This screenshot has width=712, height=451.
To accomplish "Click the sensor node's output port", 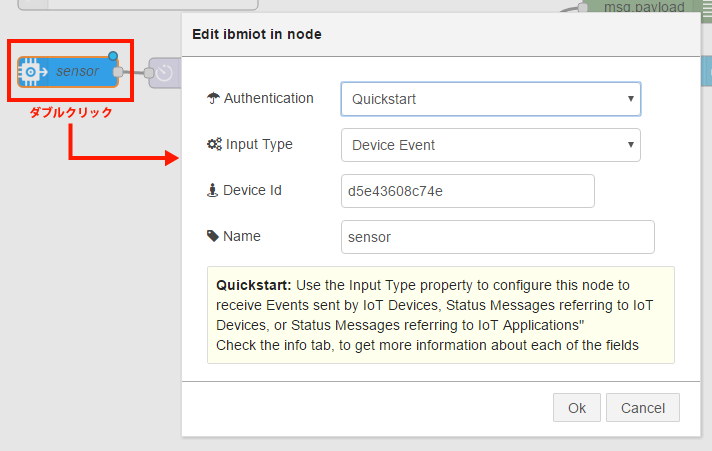I will click(x=118, y=72).
